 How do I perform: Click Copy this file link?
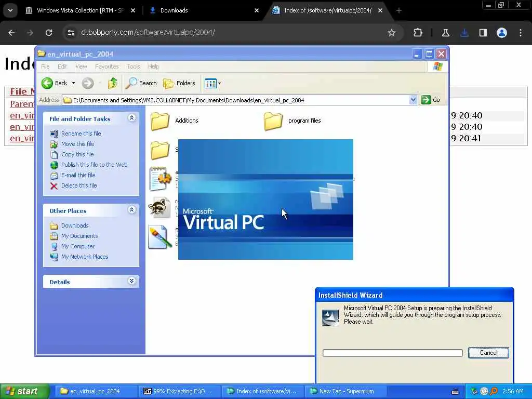77,154
